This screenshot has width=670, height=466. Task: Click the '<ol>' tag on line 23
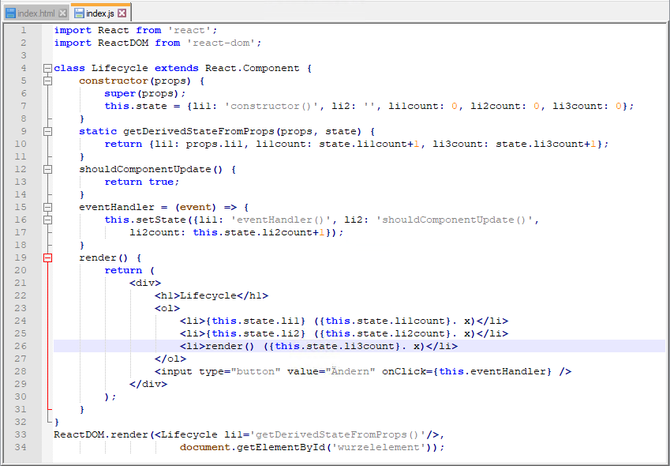pyautogui.click(x=168, y=308)
